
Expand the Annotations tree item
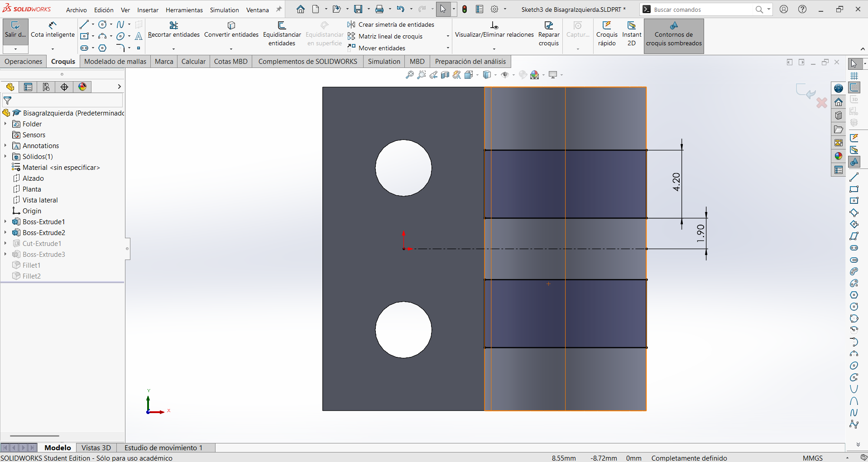pyautogui.click(x=5, y=145)
